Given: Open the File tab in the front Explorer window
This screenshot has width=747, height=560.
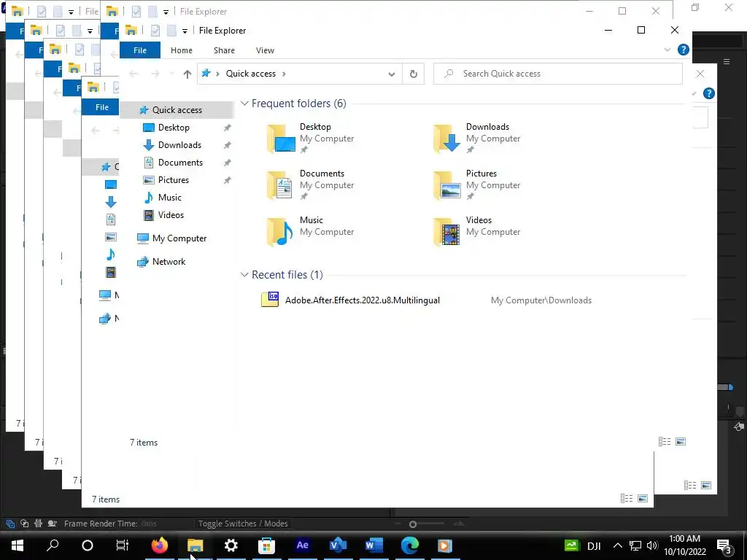Looking at the screenshot, I should point(140,50).
